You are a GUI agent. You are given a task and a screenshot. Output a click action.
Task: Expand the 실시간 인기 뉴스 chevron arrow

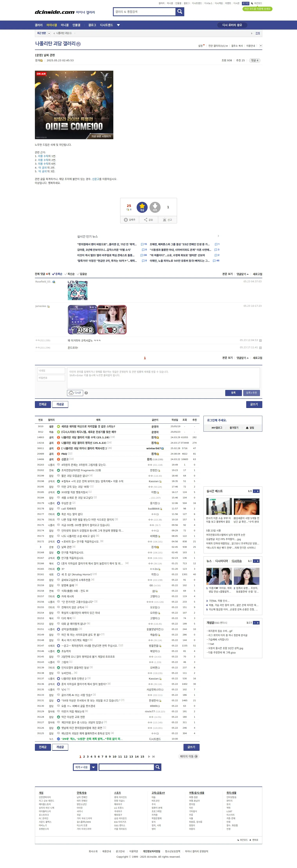(x=218, y=236)
